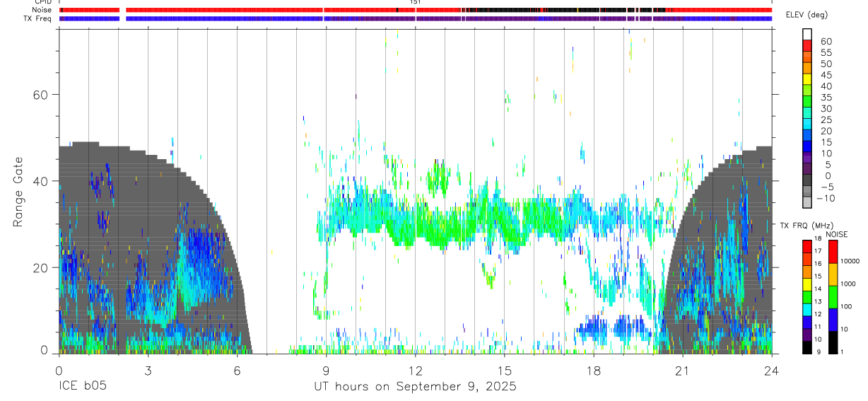Click the NOISE legend value 100
The image size is (868, 401).
click(847, 307)
